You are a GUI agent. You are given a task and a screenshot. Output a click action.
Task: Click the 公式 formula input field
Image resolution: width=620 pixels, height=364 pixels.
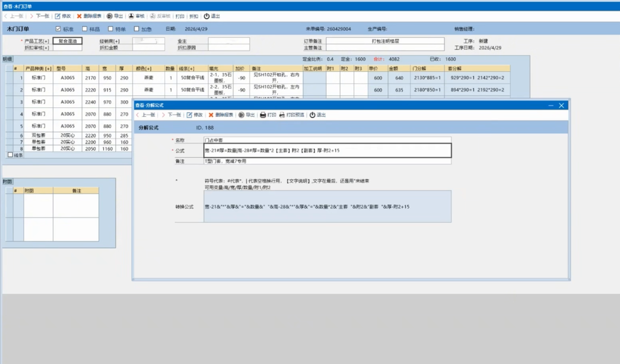pyautogui.click(x=327, y=150)
